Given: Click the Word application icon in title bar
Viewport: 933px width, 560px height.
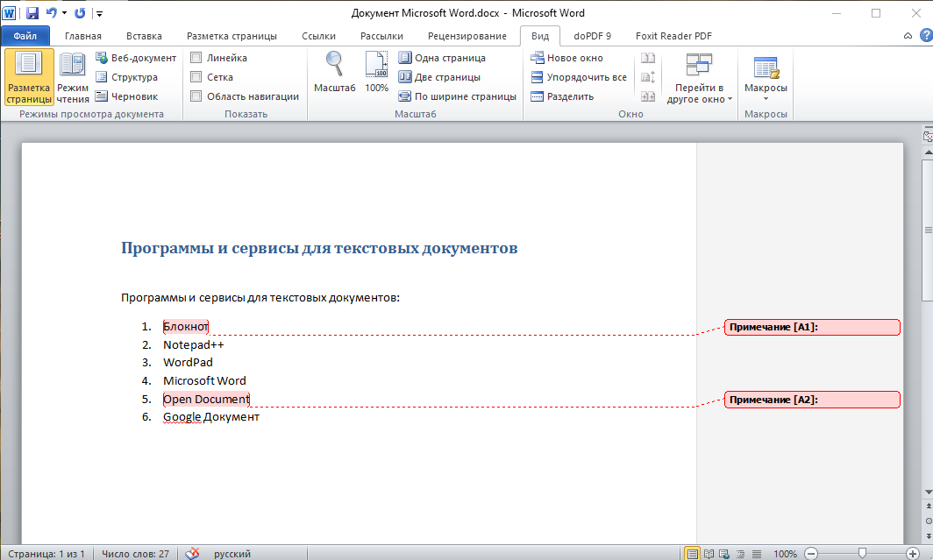Looking at the screenshot, I should pyautogui.click(x=9, y=13).
